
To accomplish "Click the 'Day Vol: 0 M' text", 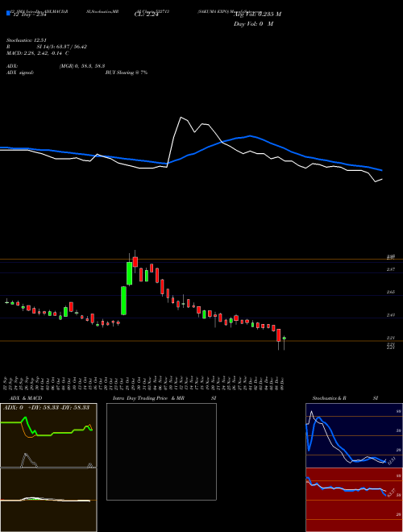I will point(253,24).
